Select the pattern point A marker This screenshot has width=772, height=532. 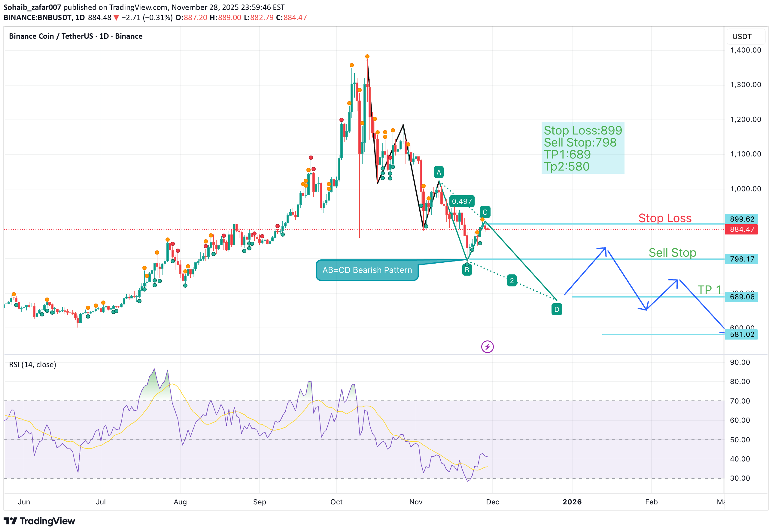(439, 172)
